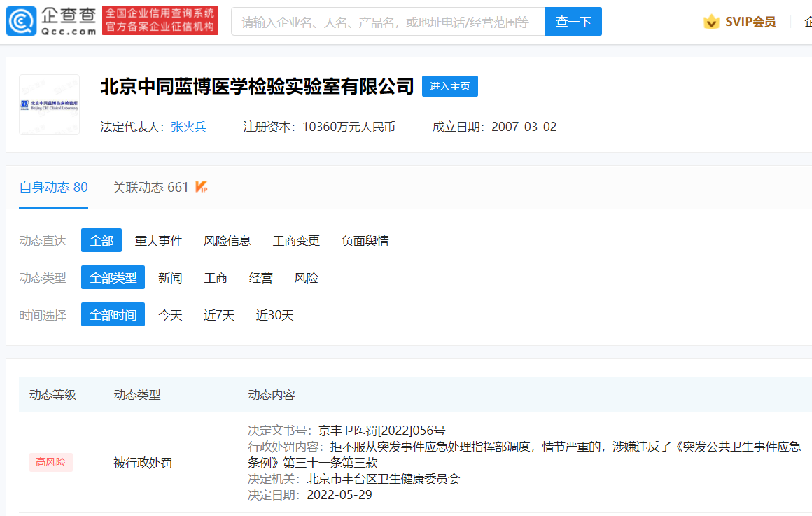Filter by 负面舆情
Viewport: 812px width, 516px height.
[x=365, y=241]
